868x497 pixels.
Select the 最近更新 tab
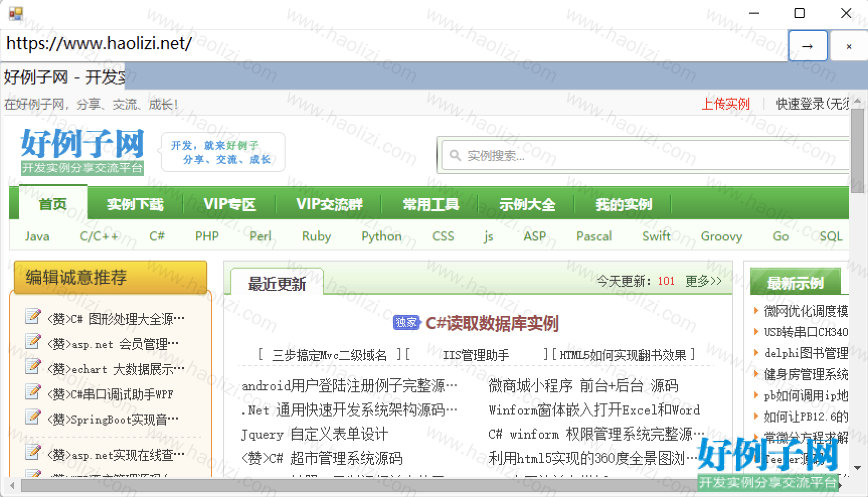click(x=277, y=283)
